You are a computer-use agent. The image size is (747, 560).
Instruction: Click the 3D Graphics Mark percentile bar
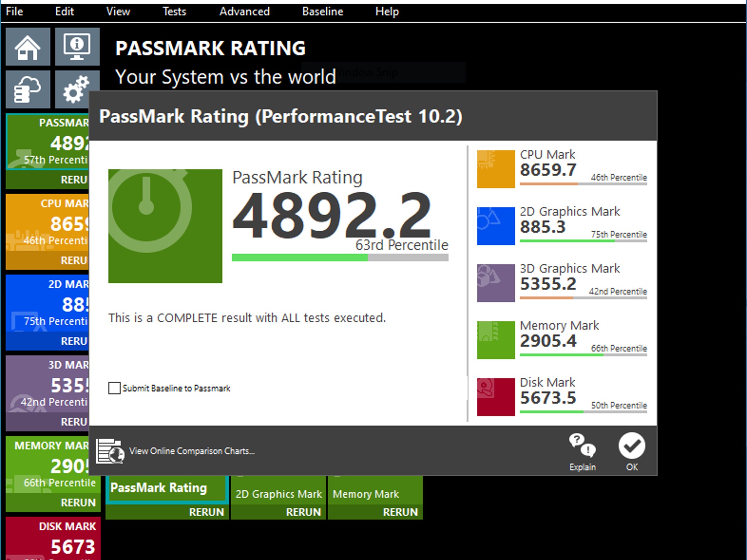[x=583, y=298]
